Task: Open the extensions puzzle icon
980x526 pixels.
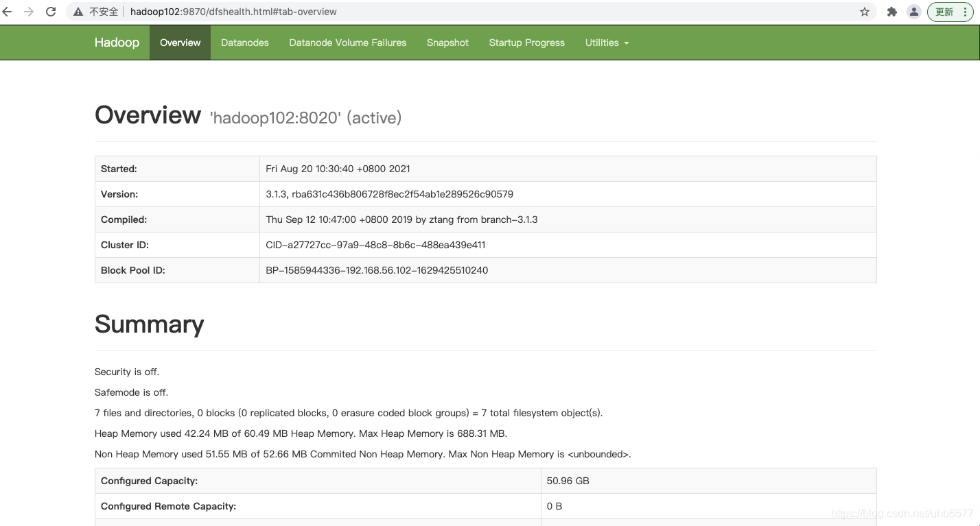Action: pyautogui.click(x=892, y=12)
